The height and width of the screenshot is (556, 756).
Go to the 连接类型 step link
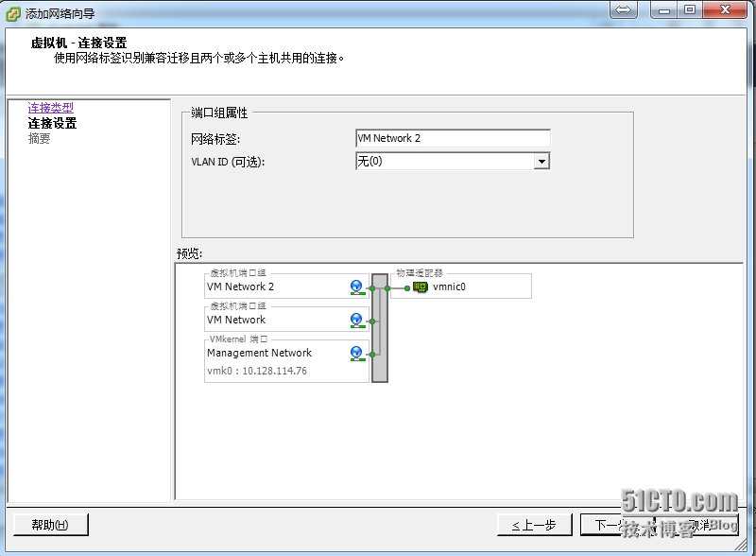point(51,107)
